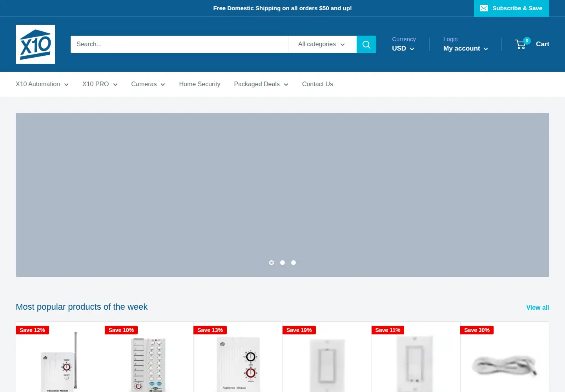565x392 pixels.
Task: Open Home Security page
Action: pos(199,84)
